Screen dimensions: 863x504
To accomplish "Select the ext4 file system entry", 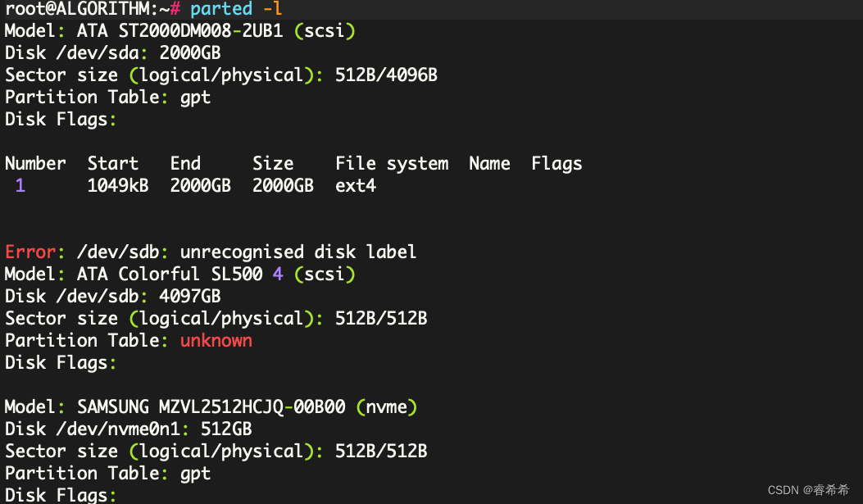I will tap(355, 185).
